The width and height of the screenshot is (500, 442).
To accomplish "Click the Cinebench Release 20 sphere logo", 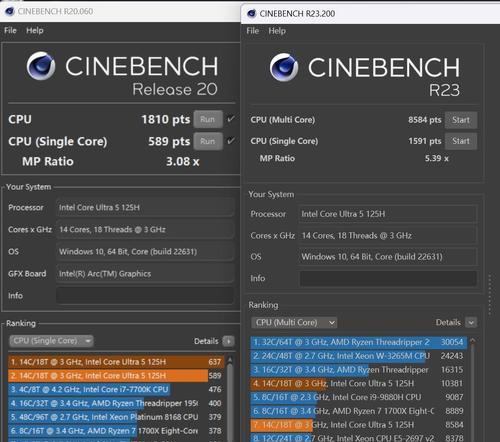I will pyautogui.click(x=41, y=66).
